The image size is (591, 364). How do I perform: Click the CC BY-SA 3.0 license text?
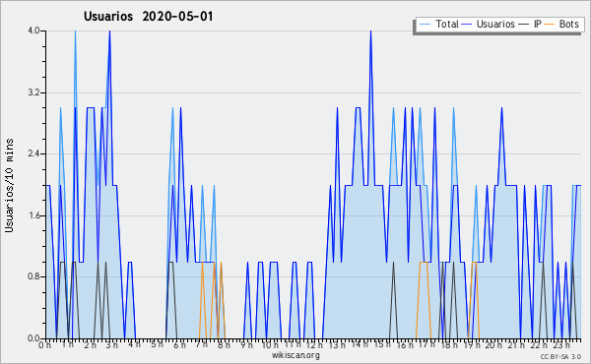click(x=560, y=356)
